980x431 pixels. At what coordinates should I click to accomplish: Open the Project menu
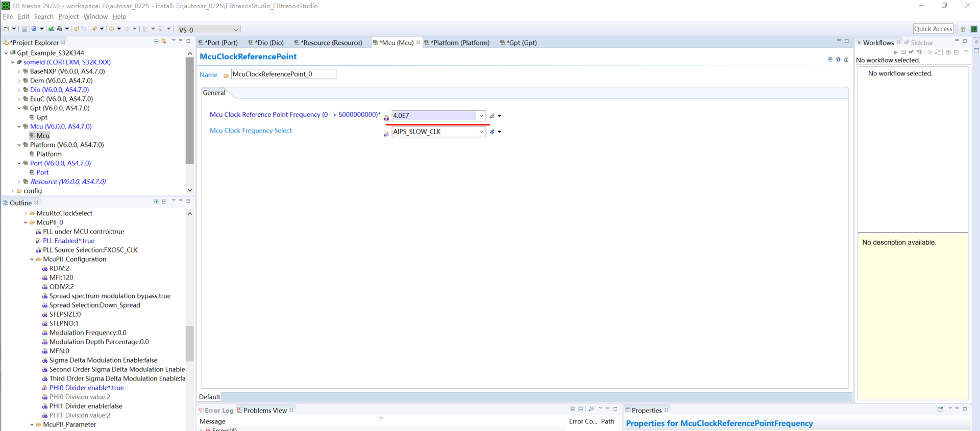(68, 17)
